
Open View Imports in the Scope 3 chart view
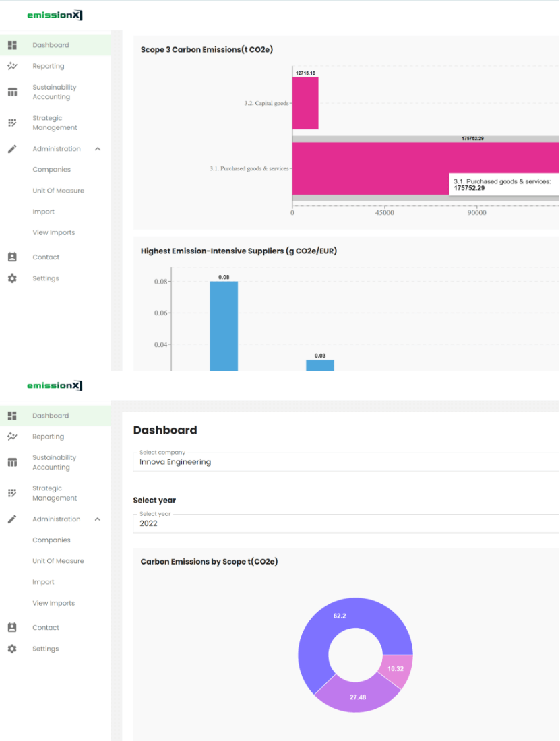[x=54, y=233]
